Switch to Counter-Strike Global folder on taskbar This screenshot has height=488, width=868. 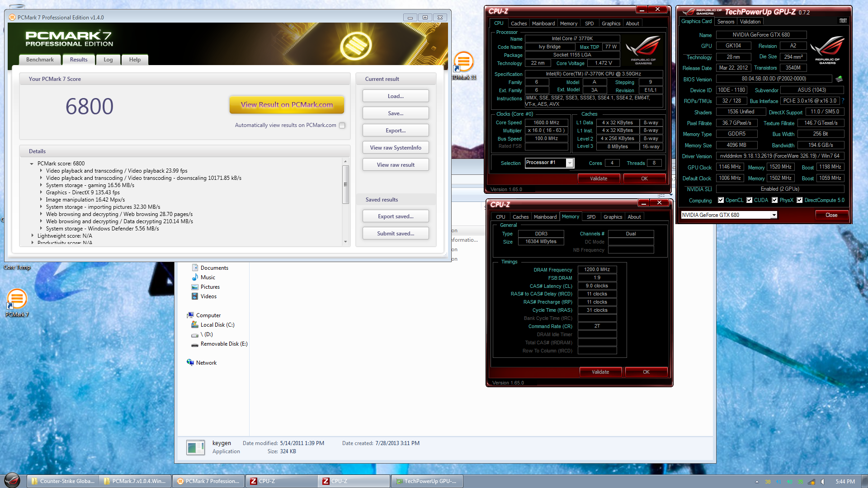tap(63, 481)
